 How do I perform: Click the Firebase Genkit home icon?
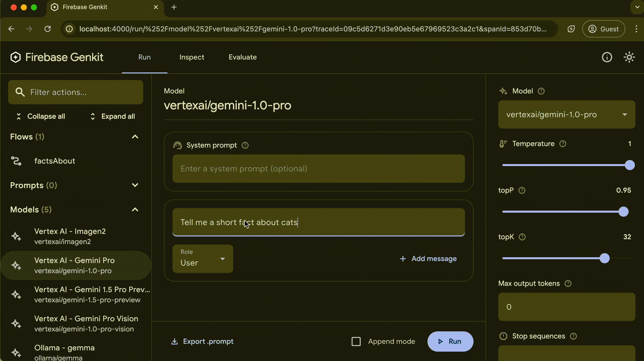(x=15, y=57)
